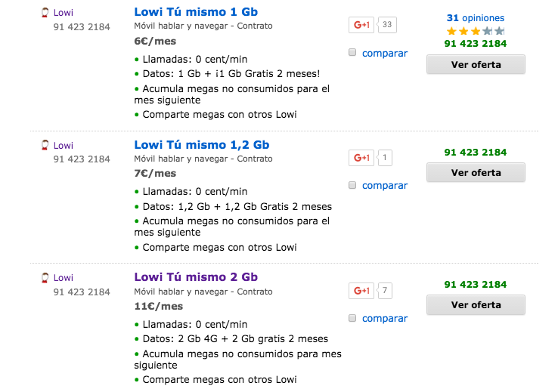Click the comparar link of the 1,2 Gb plan
Screen dimensions: 558x392
click(x=385, y=186)
